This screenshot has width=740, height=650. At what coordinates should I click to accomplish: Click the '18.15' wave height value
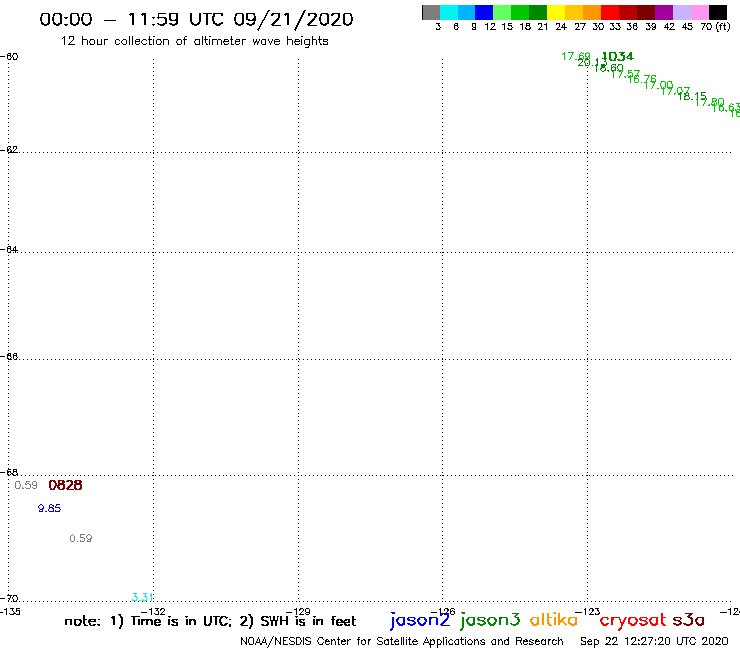click(692, 96)
